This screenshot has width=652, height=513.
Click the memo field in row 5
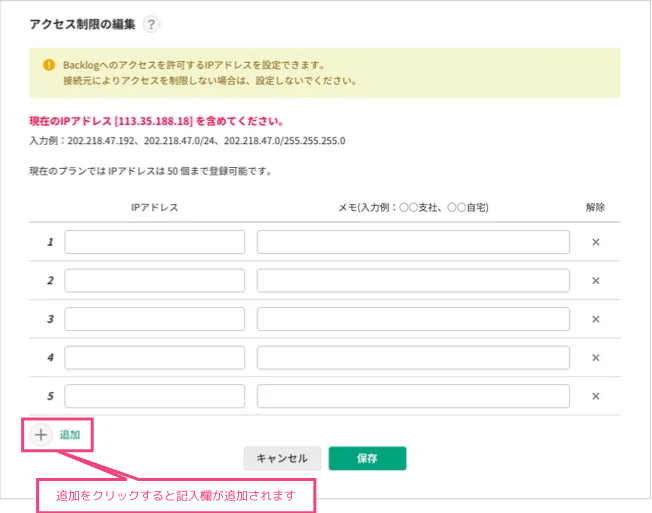point(413,396)
